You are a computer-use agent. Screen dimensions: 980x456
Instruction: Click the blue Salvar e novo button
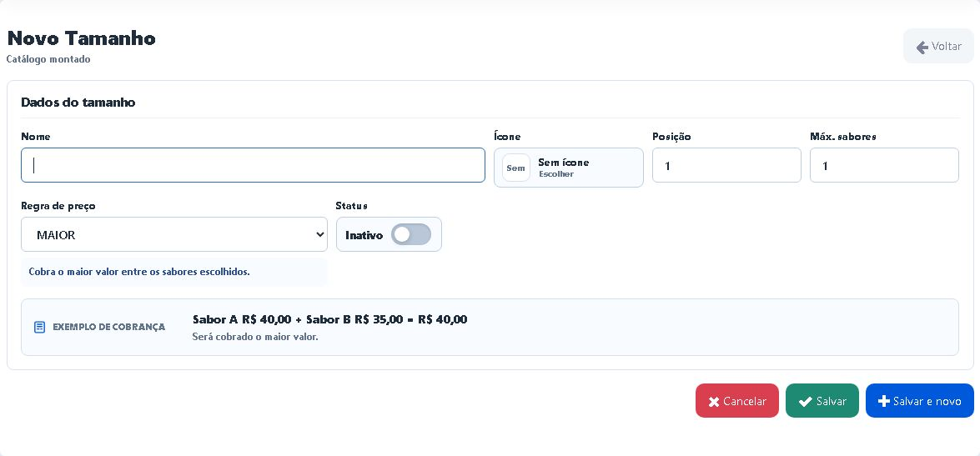coord(919,400)
